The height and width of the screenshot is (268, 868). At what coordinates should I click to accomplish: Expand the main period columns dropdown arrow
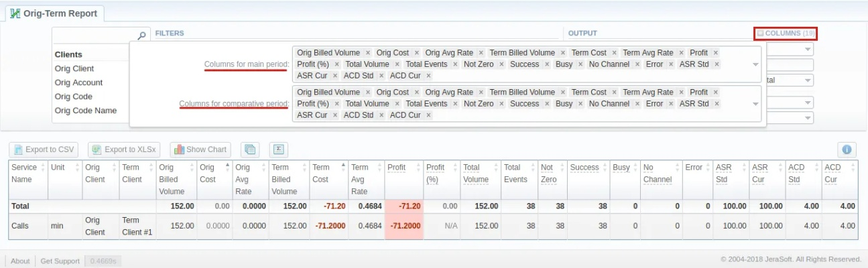coord(756,64)
